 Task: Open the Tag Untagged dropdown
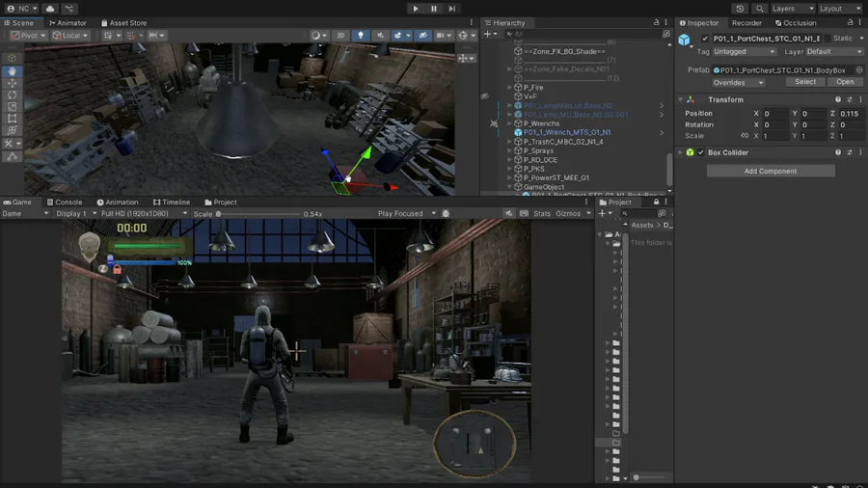[744, 51]
